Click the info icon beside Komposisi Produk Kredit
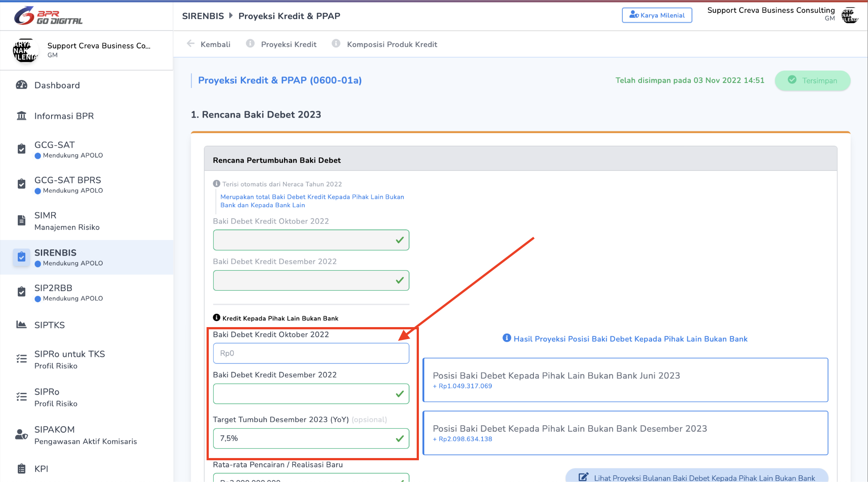Image resolution: width=868 pixels, height=482 pixels. pos(336,43)
